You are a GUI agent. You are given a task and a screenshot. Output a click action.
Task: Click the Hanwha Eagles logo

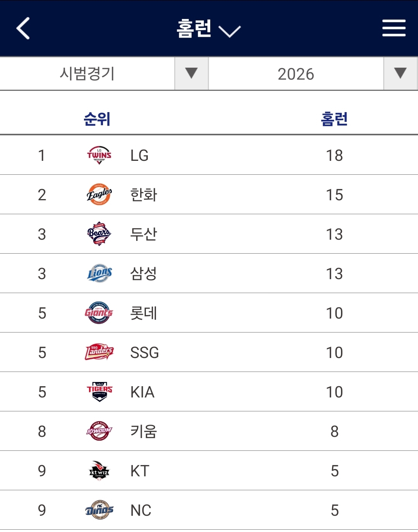[99, 195]
